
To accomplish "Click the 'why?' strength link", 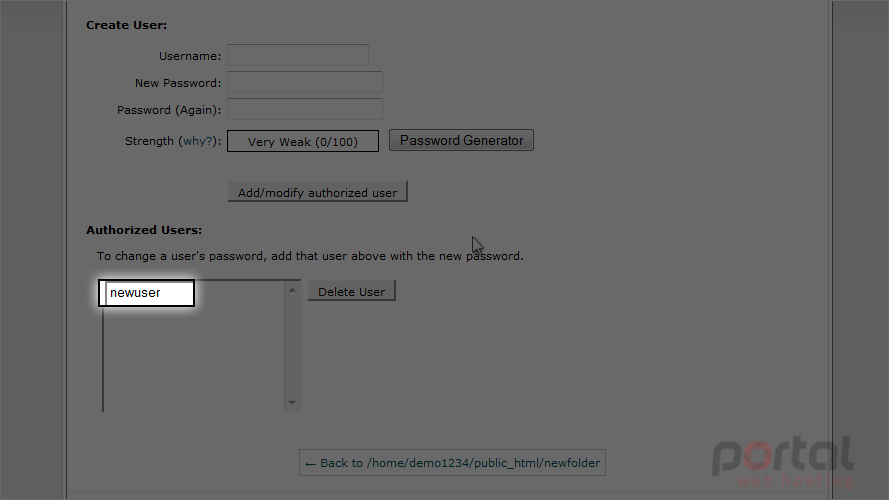I will point(198,141).
